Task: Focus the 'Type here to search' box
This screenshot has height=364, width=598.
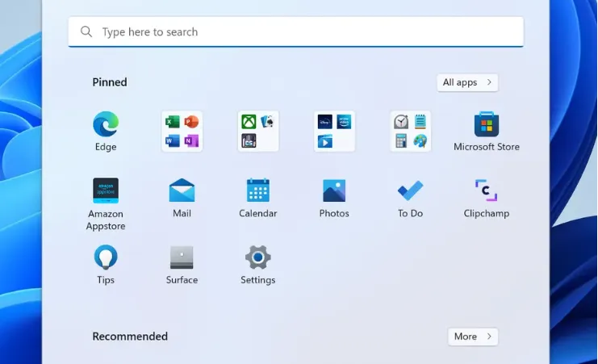Action: 296,31
